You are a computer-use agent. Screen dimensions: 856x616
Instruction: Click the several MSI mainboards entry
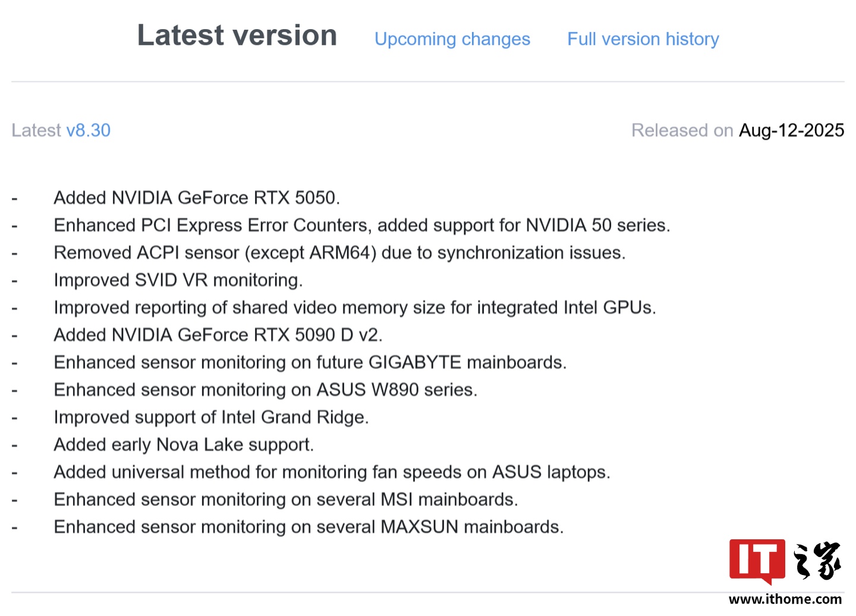tap(285, 499)
